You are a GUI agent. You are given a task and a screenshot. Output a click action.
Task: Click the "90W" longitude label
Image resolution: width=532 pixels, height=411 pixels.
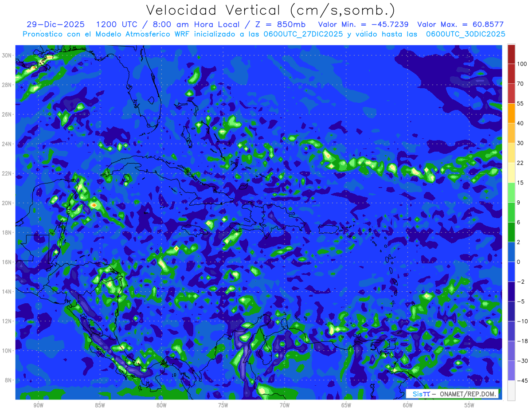[38, 405]
